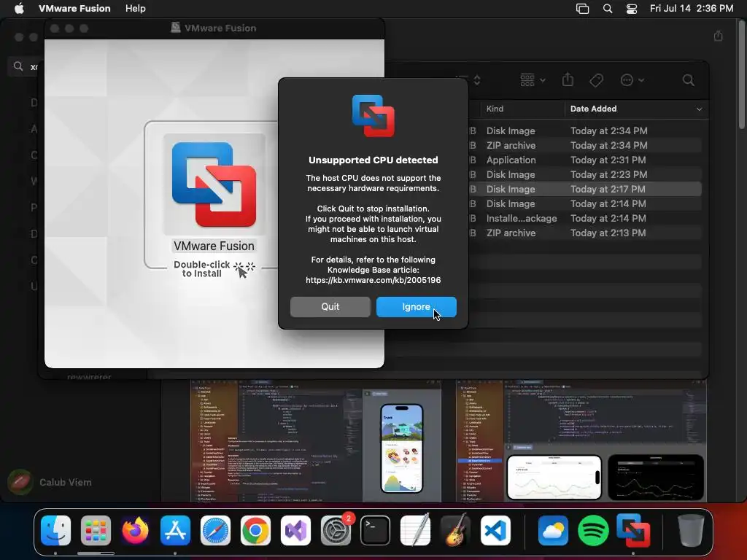Click Stage Manager icon in menu bar
This screenshot has height=560, width=747.
(x=582, y=9)
